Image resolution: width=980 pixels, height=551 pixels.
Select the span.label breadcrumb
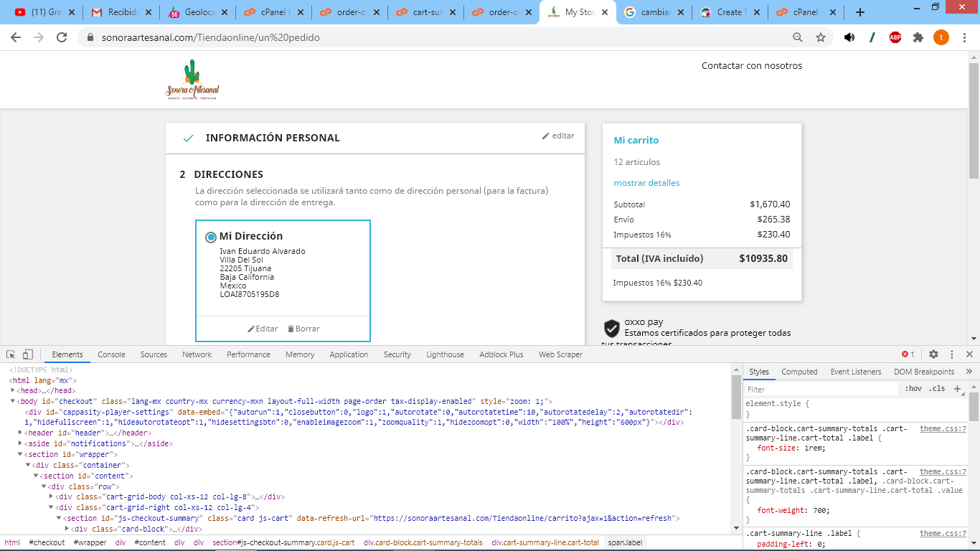[x=625, y=543]
